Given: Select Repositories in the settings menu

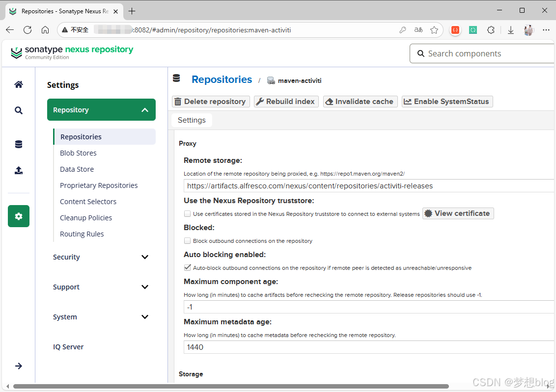Looking at the screenshot, I should (x=105, y=137).
